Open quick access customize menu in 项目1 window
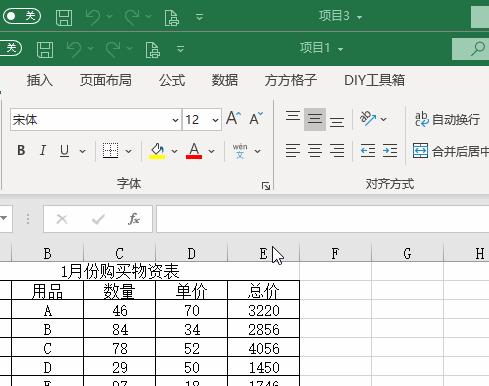The height and width of the screenshot is (386, 489). click(180, 49)
